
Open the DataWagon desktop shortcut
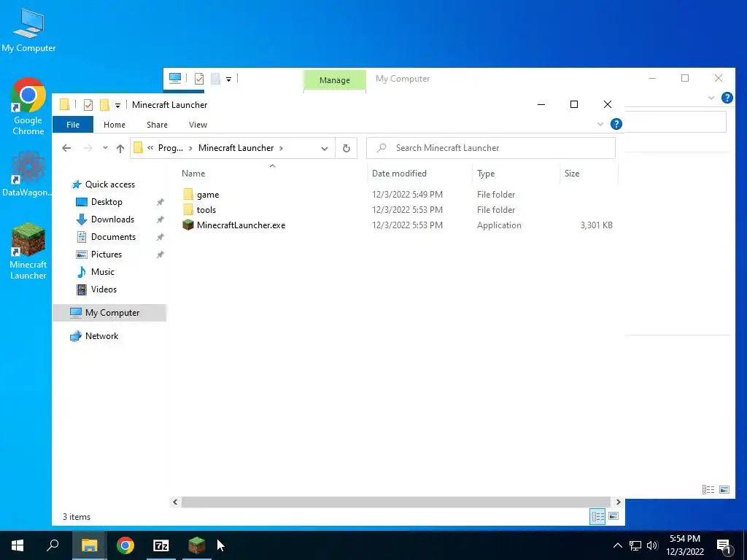click(27, 174)
